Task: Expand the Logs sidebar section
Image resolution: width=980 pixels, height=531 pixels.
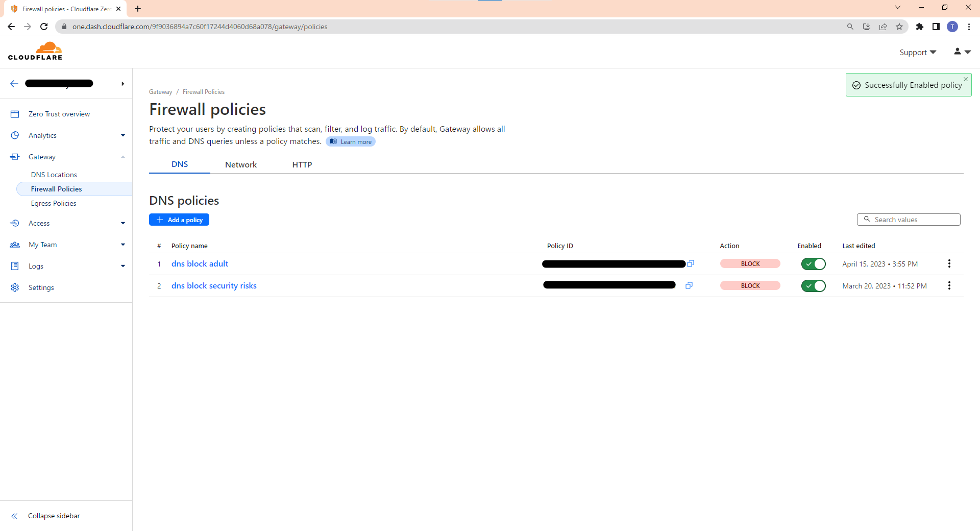Action: pyautogui.click(x=123, y=266)
